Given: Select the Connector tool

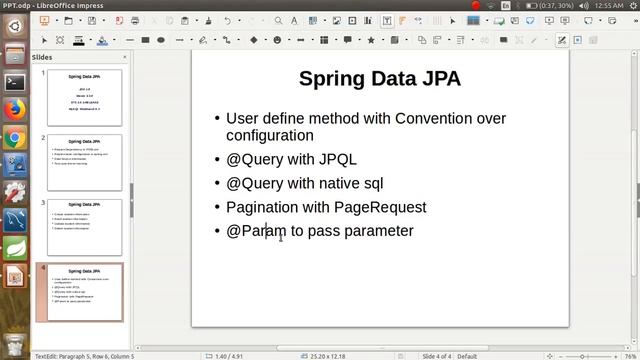Looking at the screenshot, I should (227, 40).
